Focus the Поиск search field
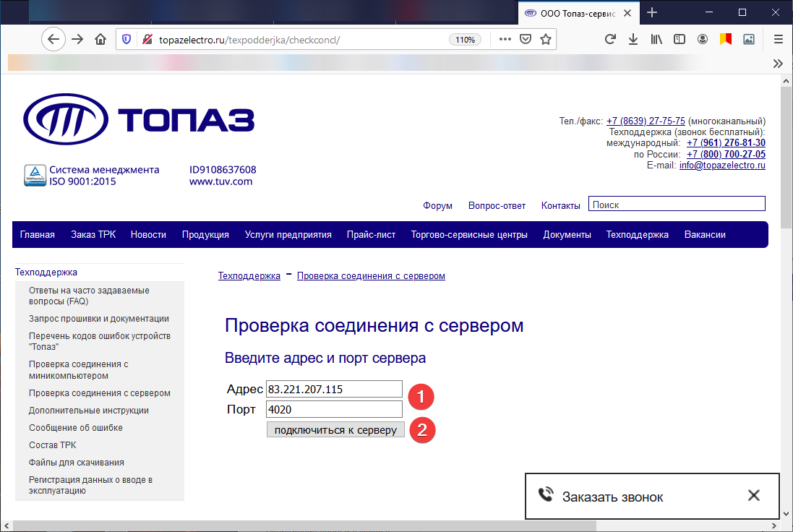The image size is (793, 532). (x=677, y=204)
